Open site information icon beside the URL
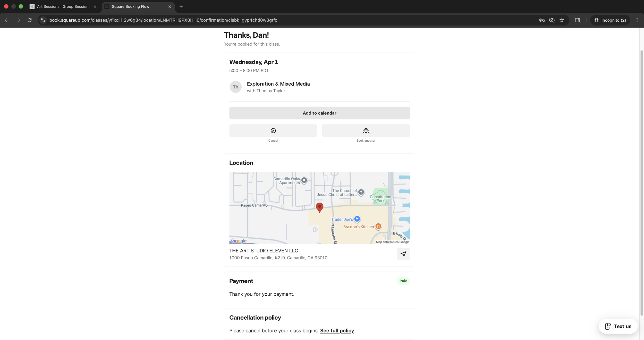Image resolution: width=644 pixels, height=340 pixels. 43,20
